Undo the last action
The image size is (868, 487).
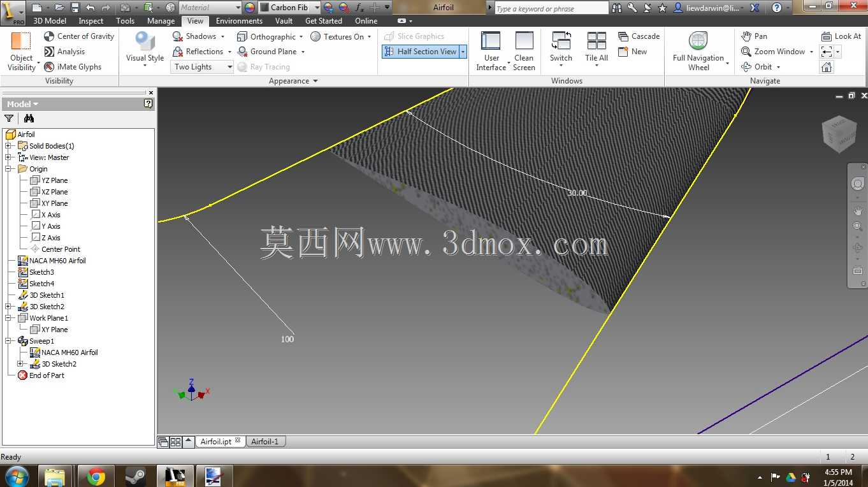click(90, 8)
